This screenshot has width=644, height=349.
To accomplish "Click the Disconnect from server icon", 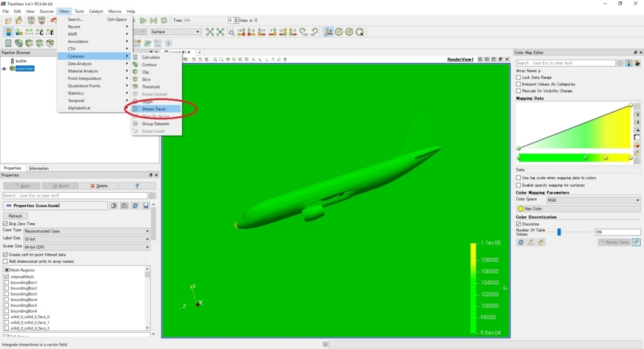I will pos(42,21).
